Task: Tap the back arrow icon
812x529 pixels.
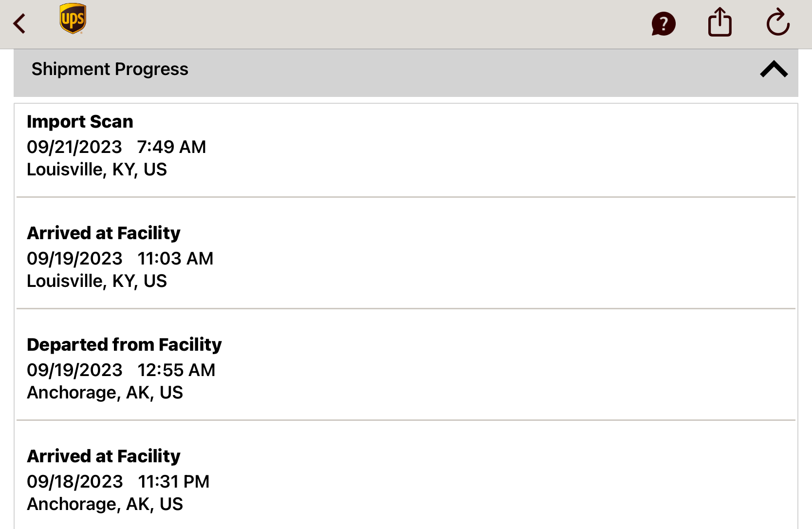Action: point(19,23)
